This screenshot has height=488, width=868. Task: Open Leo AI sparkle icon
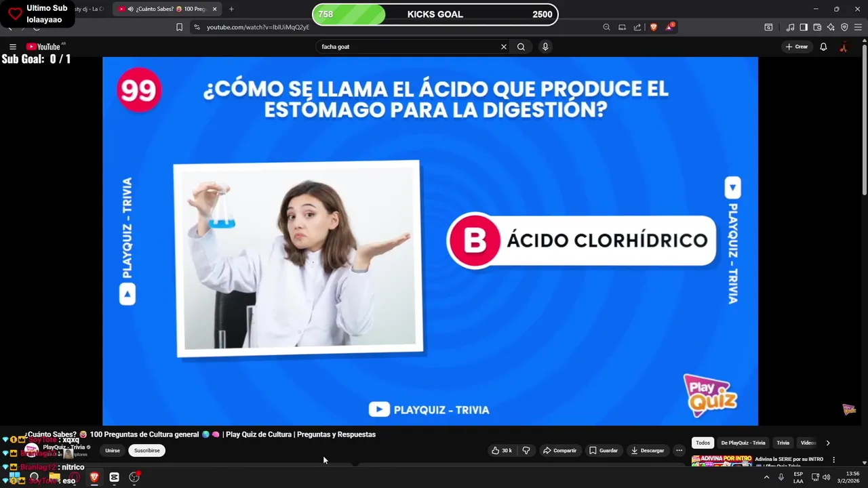[831, 27]
